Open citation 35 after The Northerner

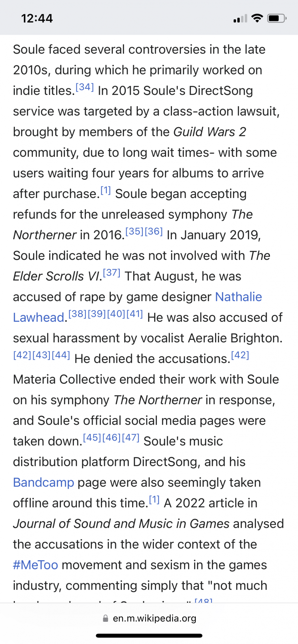pos(134,232)
